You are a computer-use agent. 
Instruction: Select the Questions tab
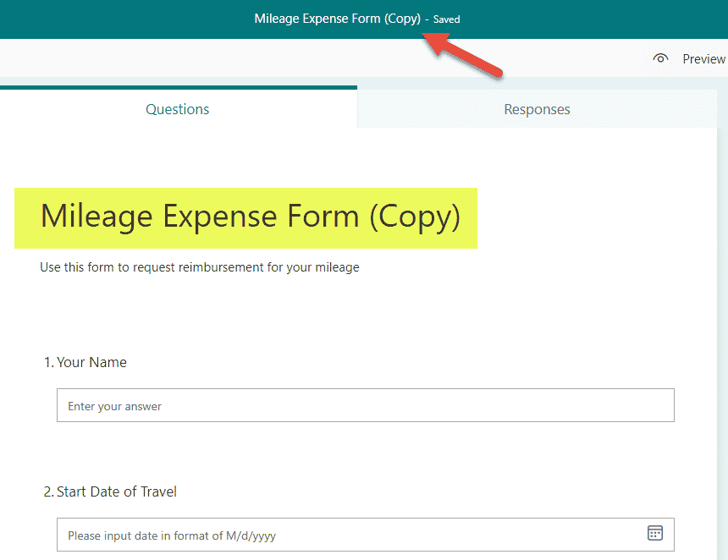(x=177, y=109)
